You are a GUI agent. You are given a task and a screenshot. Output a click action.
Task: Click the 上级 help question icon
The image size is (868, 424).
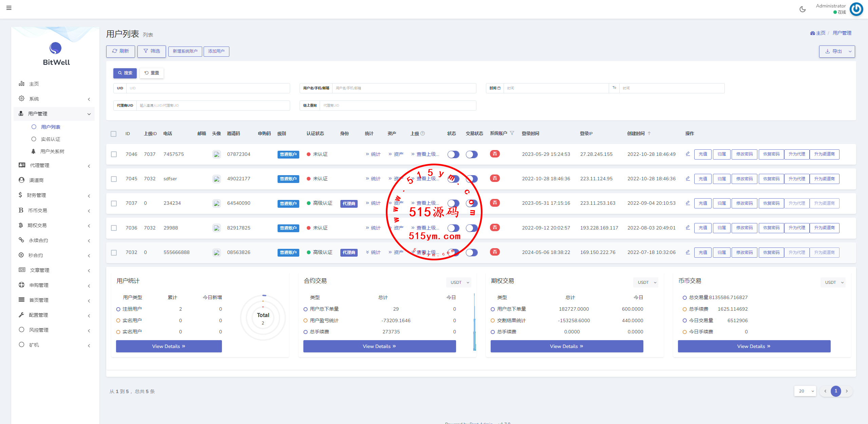pyautogui.click(x=423, y=133)
